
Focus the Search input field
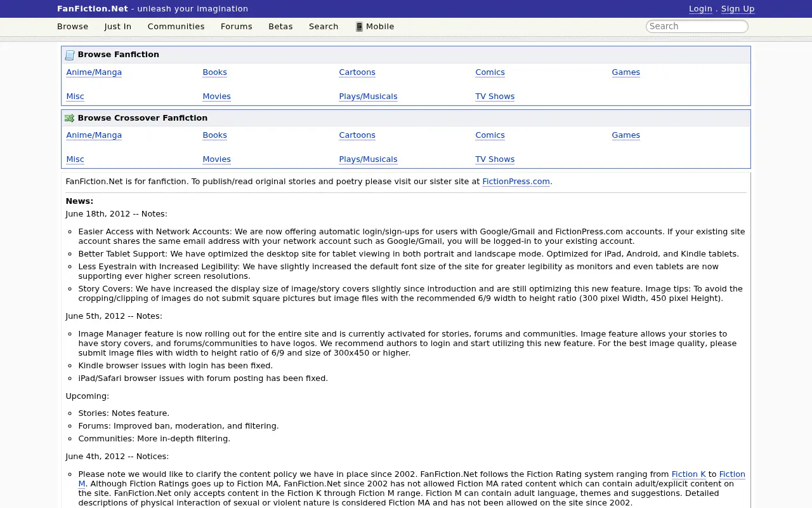pos(697,26)
